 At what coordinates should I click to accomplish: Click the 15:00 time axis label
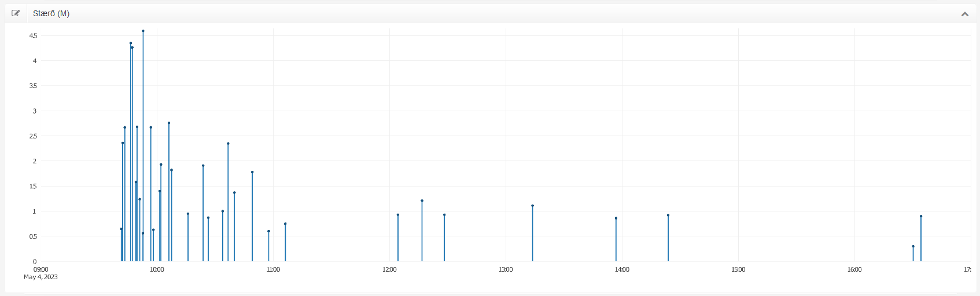[738, 269]
